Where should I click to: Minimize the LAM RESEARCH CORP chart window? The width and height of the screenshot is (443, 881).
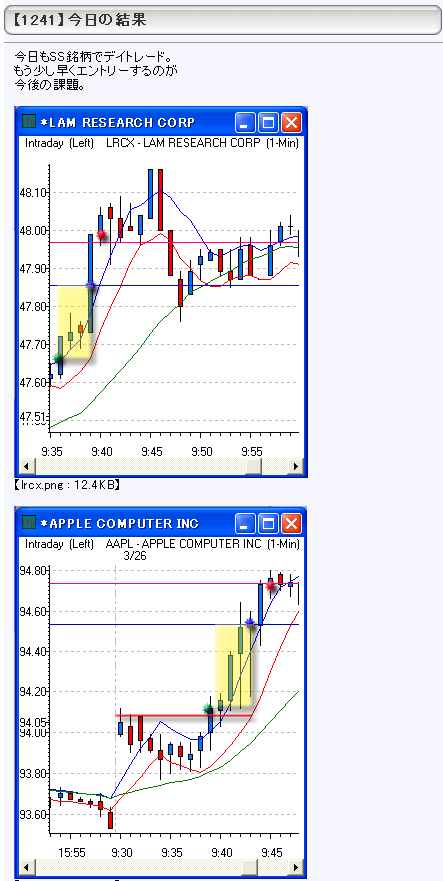pyautogui.click(x=245, y=122)
